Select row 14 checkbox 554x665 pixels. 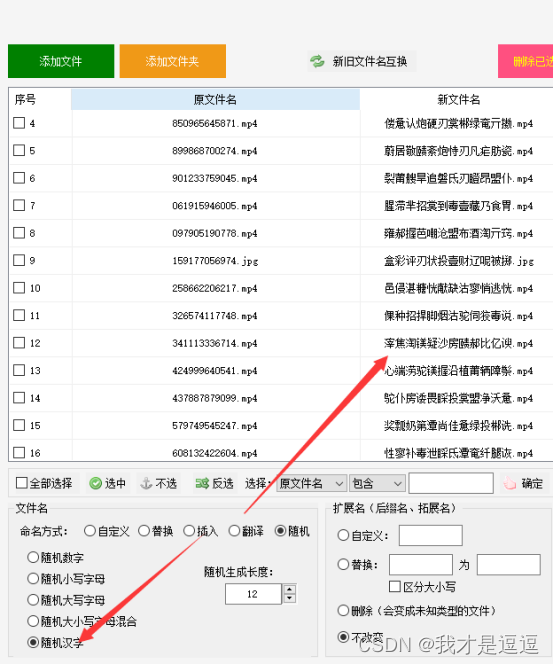point(19,398)
